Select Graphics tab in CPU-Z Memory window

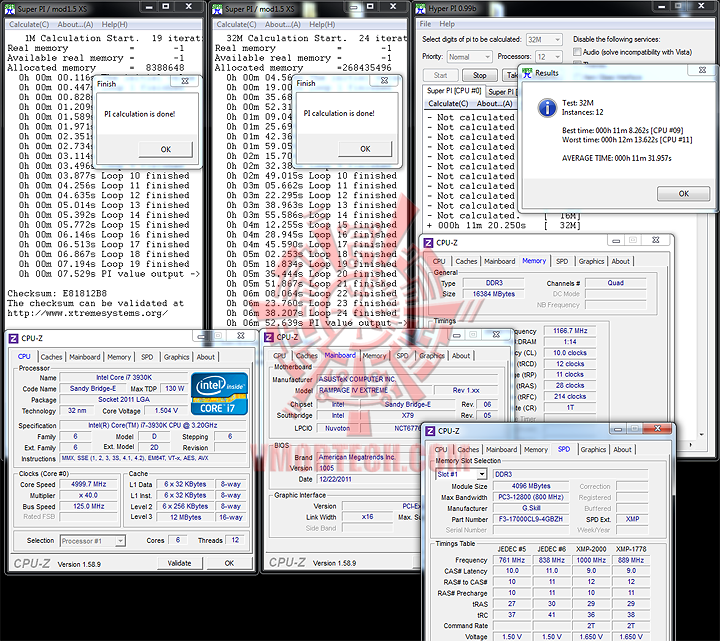tap(591, 261)
